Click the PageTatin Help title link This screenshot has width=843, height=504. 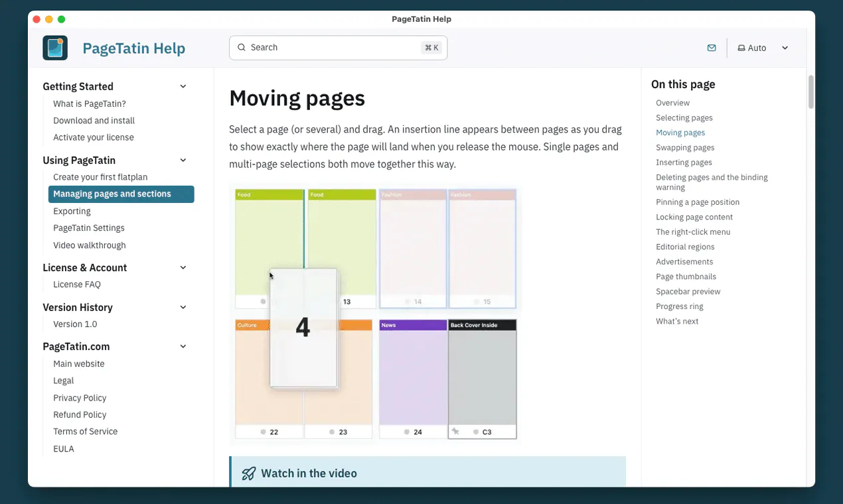click(x=133, y=48)
